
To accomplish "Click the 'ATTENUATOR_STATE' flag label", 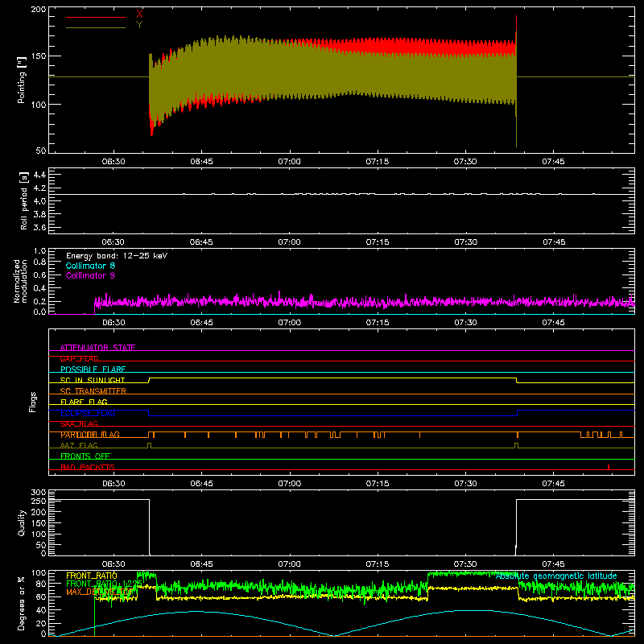I will tap(97, 348).
